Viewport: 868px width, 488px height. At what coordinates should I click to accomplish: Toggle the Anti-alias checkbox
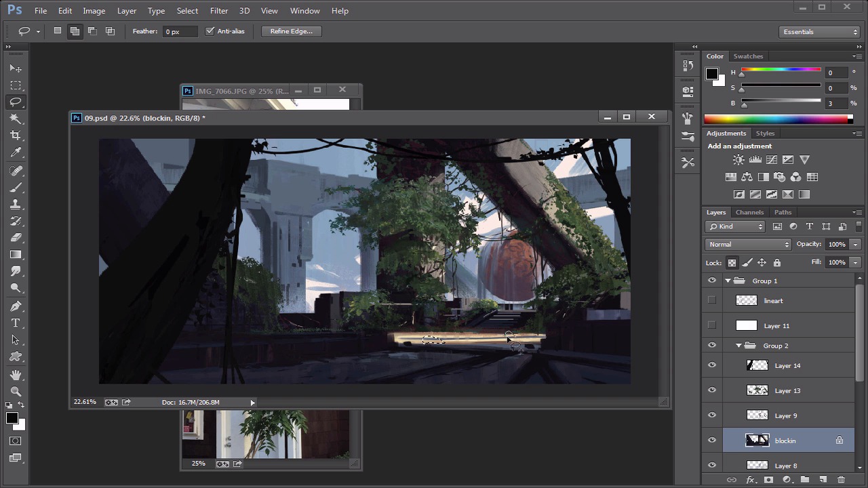(210, 31)
